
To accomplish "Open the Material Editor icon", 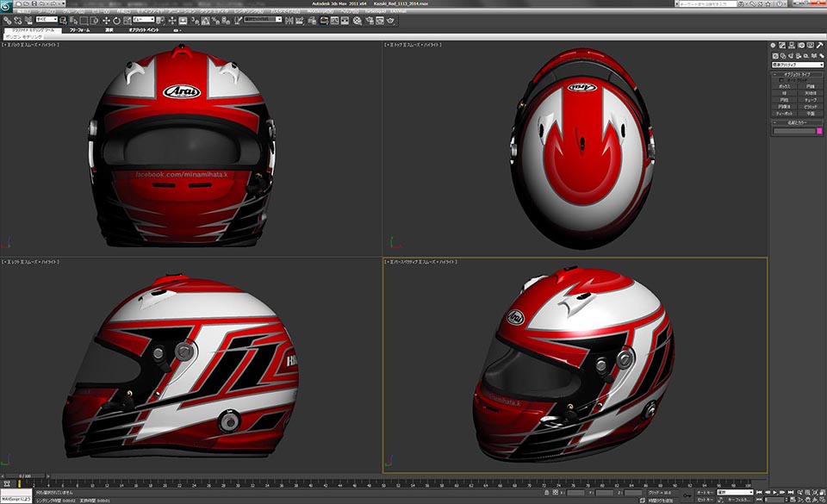I will tap(357, 21).
